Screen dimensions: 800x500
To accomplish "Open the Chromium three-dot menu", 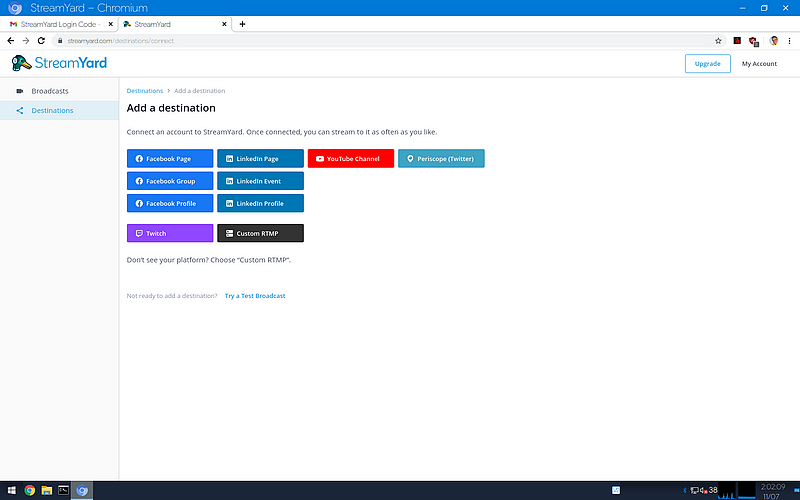I will click(x=789, y=41).
